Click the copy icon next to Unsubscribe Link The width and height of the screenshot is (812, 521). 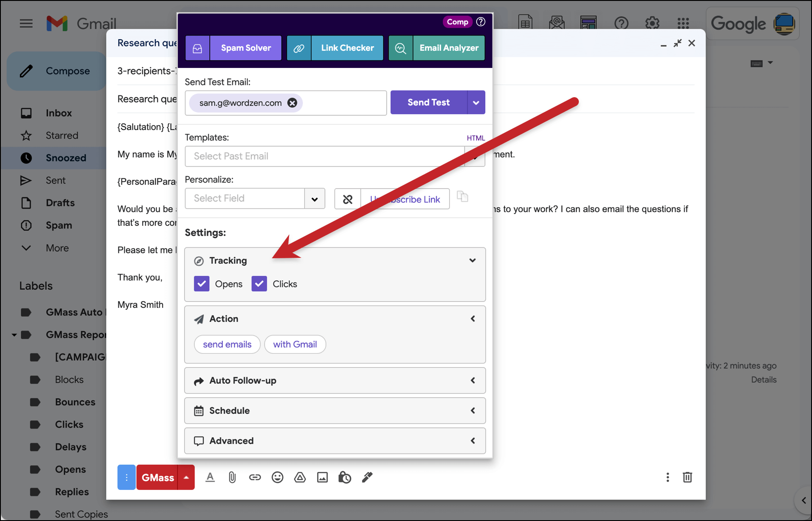(x=462, y=197)
